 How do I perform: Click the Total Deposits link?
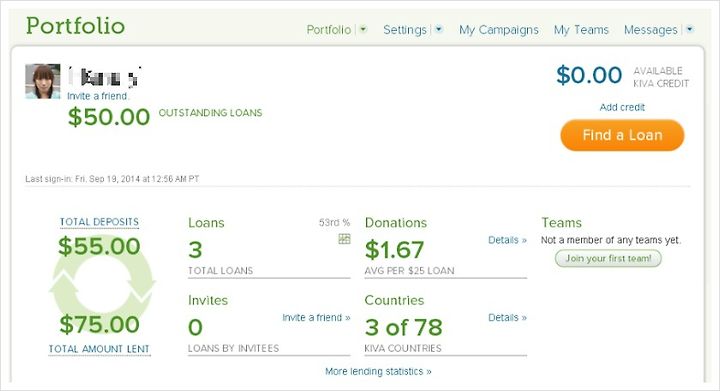click(x=99, y=222)
